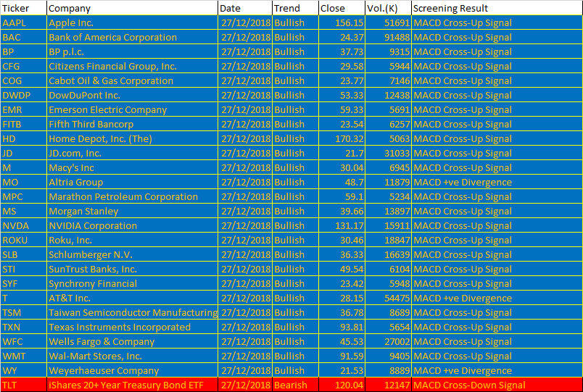Select Citizens Financial Group, Inc. cell
This screenshot has width=583, height=392.
pyautogui.click(x=132, y=66)
